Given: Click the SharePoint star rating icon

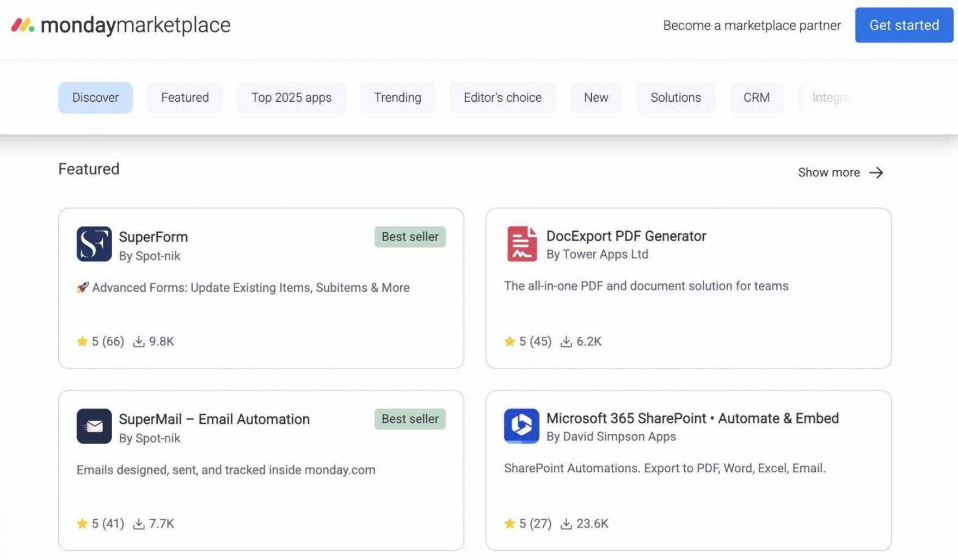Looking at the screenshot, I should pyautogui.click(x=509, y=524).
